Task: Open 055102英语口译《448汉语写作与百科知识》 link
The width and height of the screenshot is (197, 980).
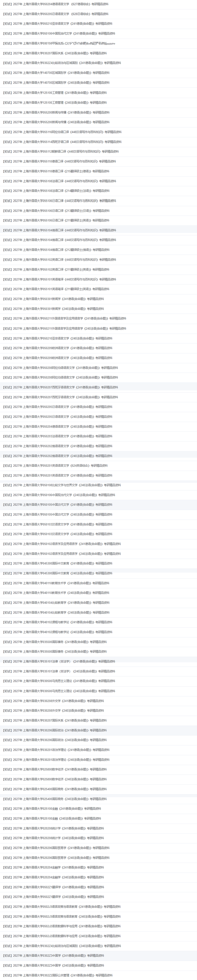Action: point(59,260)
